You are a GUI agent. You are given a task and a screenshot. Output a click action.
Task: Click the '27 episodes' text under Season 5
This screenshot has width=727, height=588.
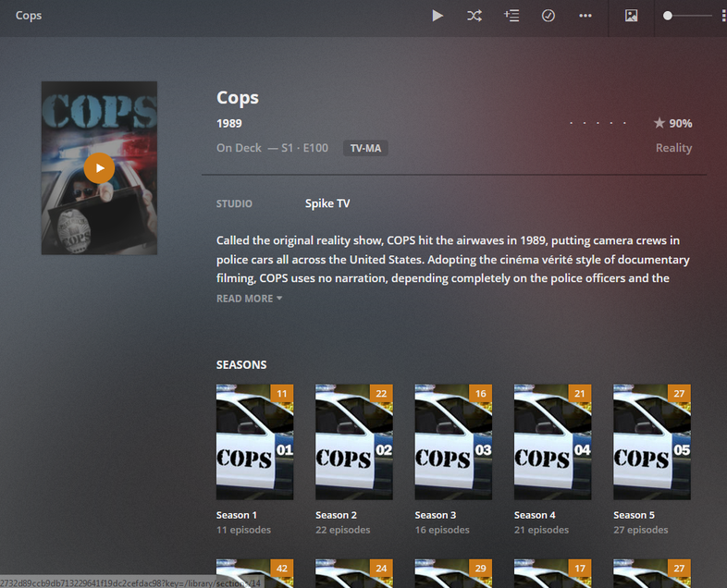[640, 530]
